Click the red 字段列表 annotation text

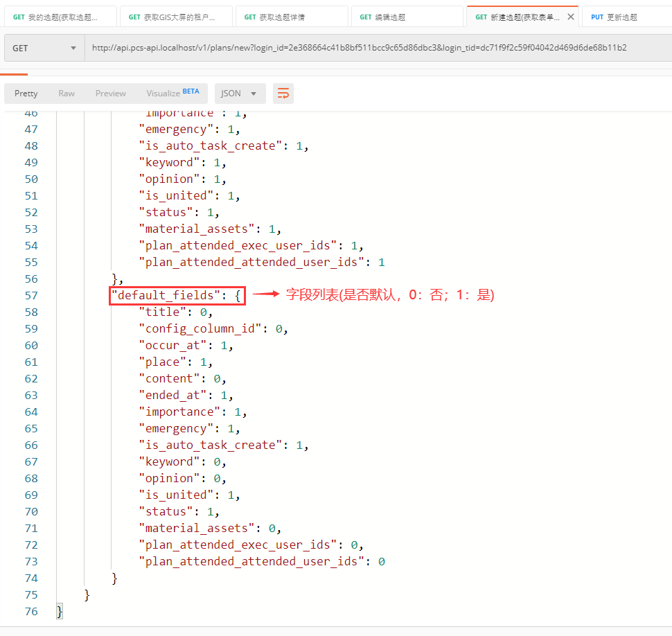389,294
